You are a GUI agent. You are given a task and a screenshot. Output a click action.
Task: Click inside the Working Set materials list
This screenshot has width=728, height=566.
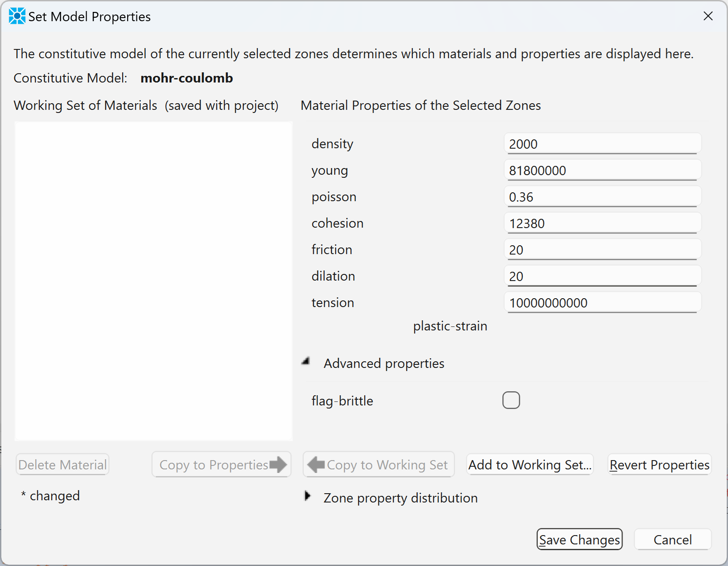pos(153,281)
